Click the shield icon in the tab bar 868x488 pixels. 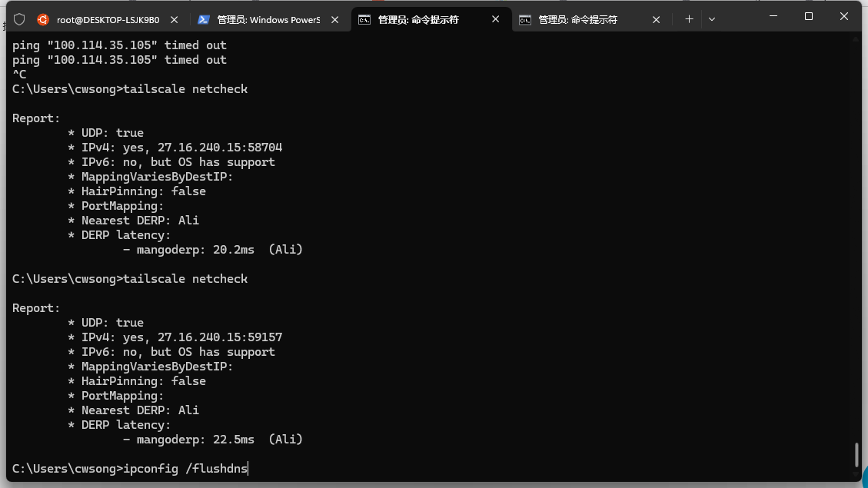click(x=19, y=20)
